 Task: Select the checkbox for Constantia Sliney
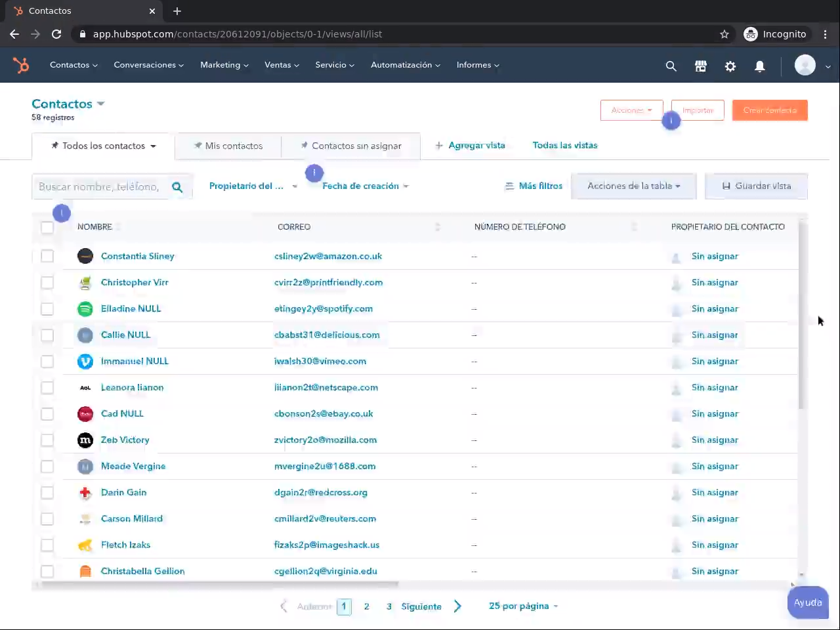click(x=47, y=256)
